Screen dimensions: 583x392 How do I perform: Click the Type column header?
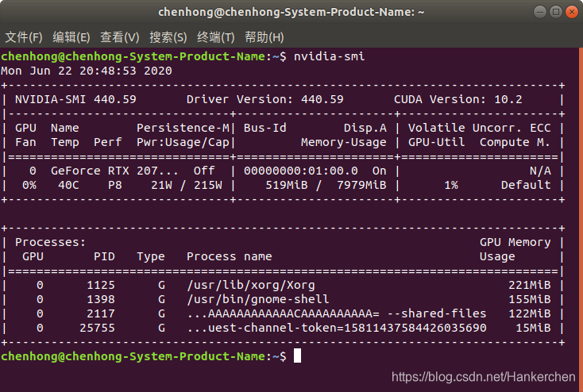coord(151,257)
